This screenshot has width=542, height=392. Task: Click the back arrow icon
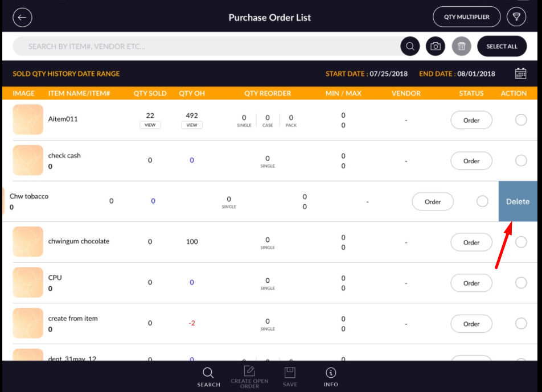22,18
